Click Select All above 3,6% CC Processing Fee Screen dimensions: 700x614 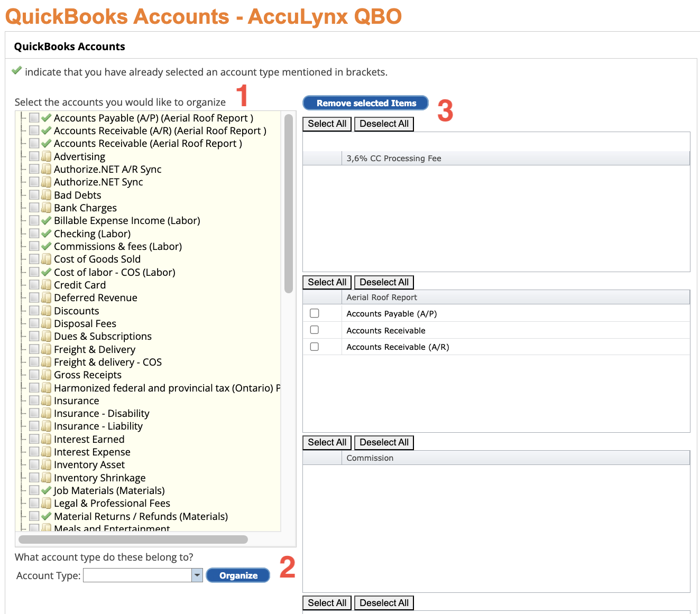click(x=327, y=124)
